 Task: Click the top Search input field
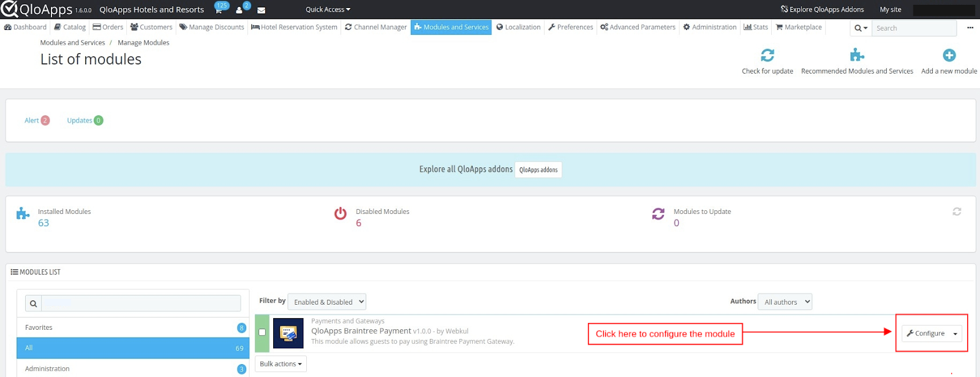tap(914, 28)
